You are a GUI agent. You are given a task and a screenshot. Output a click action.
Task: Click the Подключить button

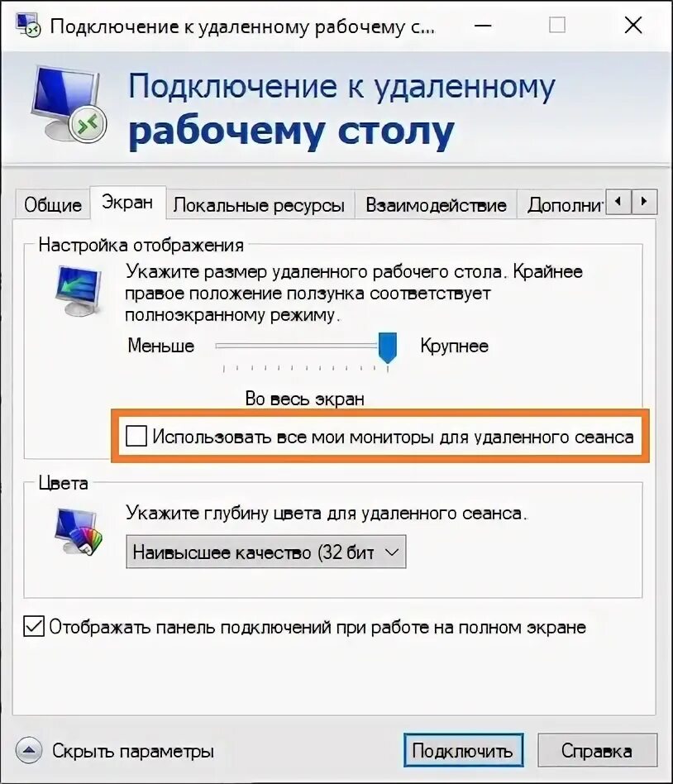click(463, 750)
